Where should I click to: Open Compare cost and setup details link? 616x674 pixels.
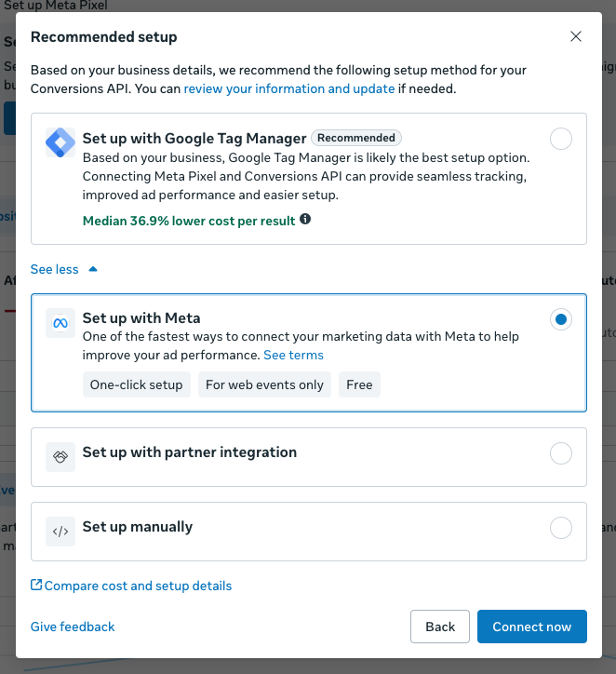pos(138,586)
